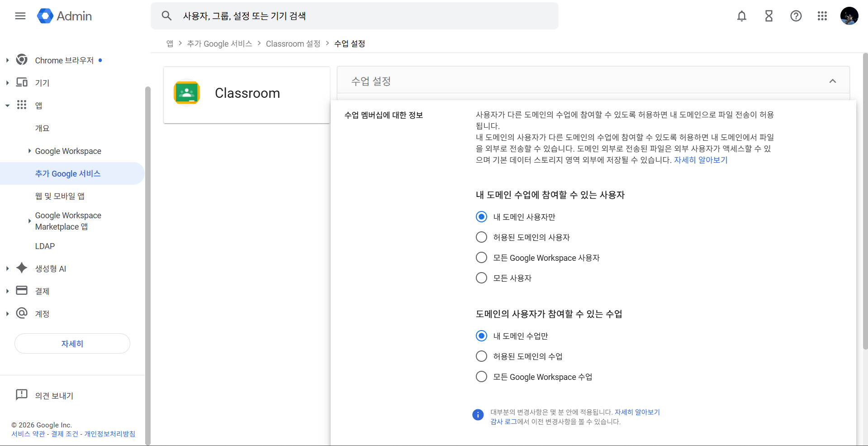Click the 수업 설정 panel header
Viewport: 868px width, 446px height.
point(593,81)
